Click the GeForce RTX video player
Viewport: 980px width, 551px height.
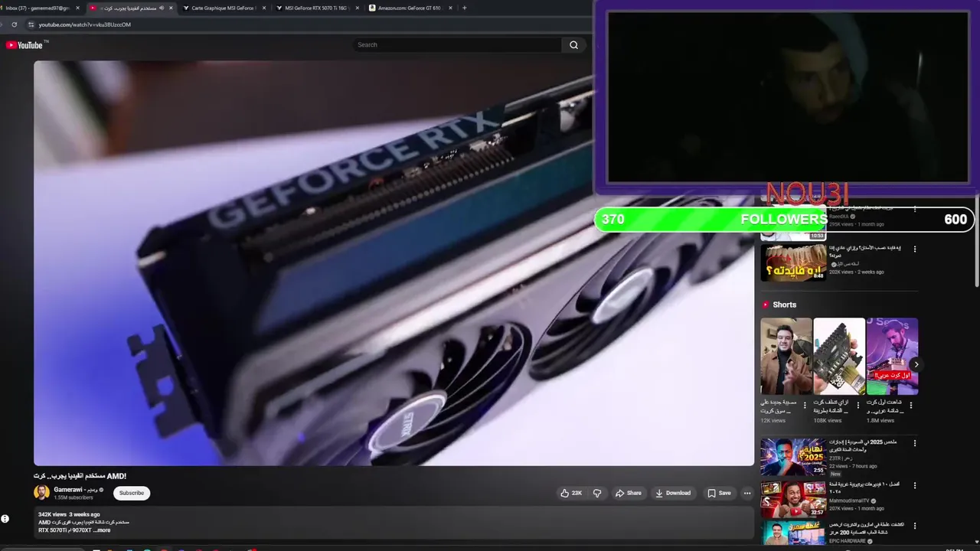pos(394,263)
